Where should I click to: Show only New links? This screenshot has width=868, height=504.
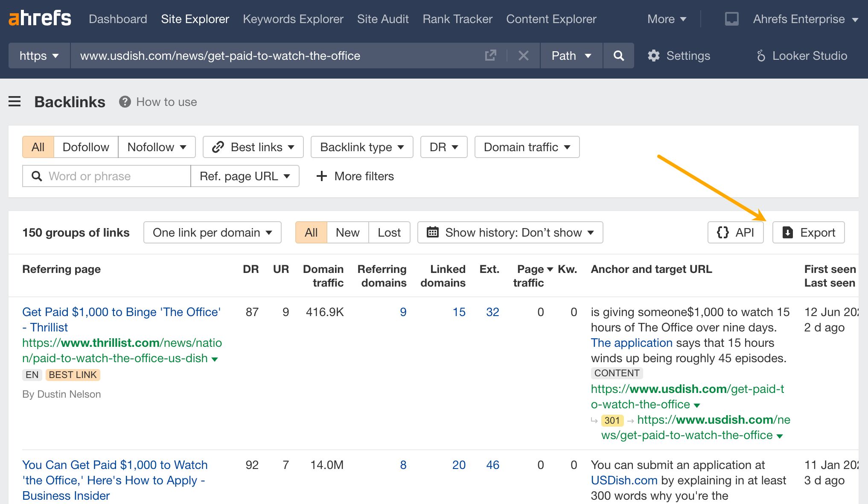point(347,232)
